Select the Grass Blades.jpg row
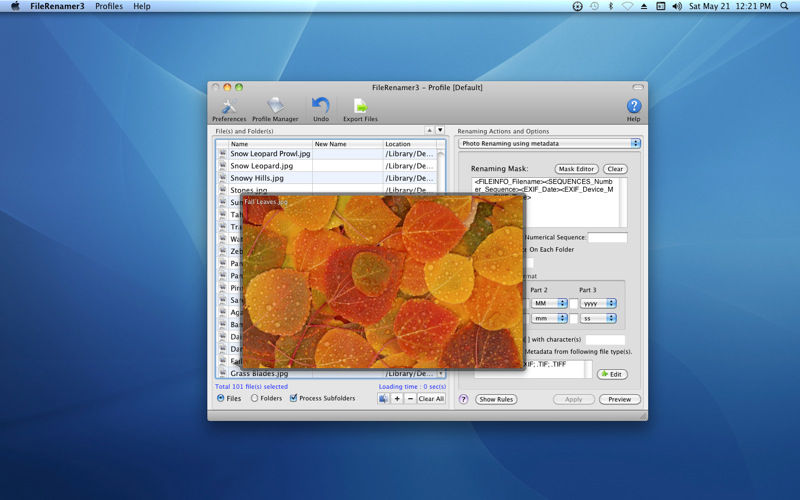 327,373
